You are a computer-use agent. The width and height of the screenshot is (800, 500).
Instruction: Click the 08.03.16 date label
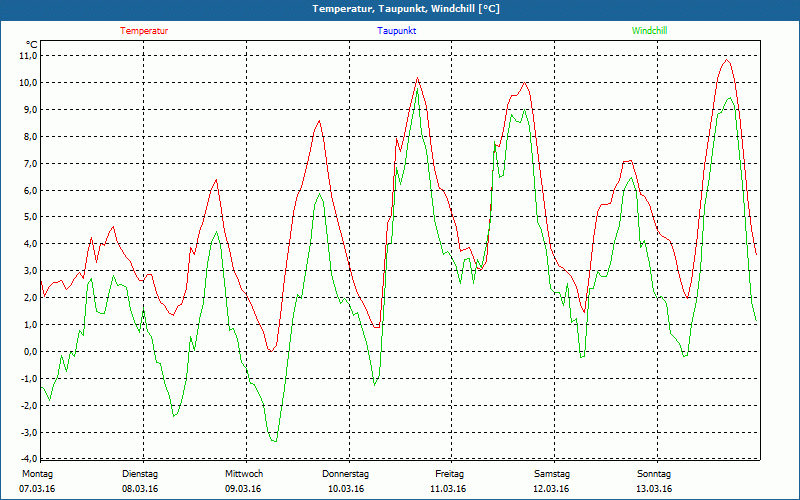point(140,489)
